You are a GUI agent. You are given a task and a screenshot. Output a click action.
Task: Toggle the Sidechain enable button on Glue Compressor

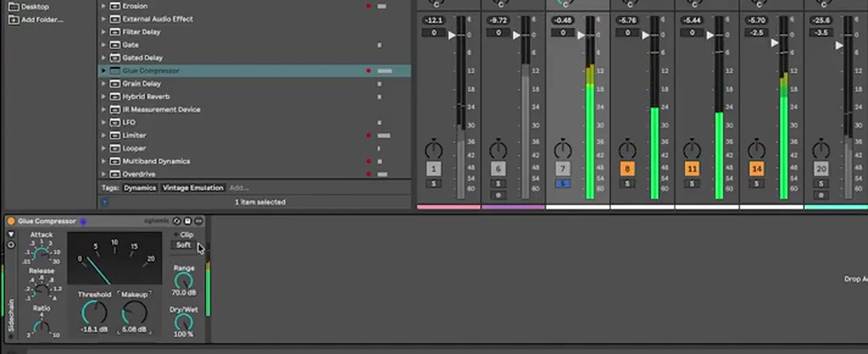[x=11, y=335]
